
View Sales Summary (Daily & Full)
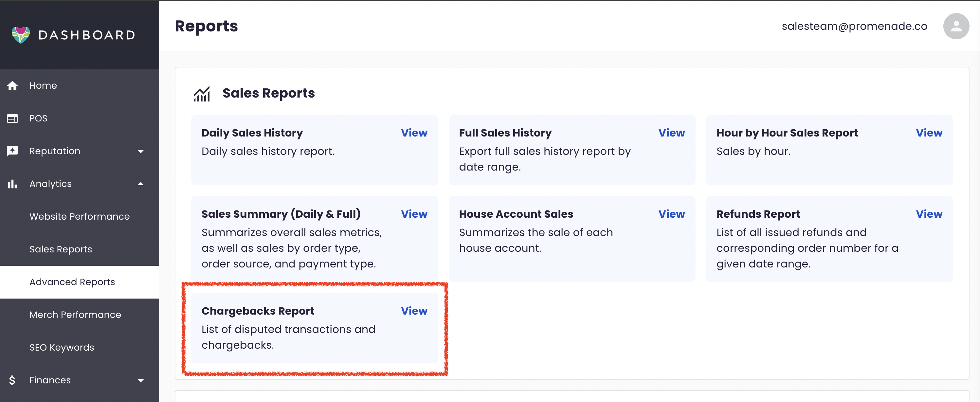pyautogui.click(x=414, y=214)
